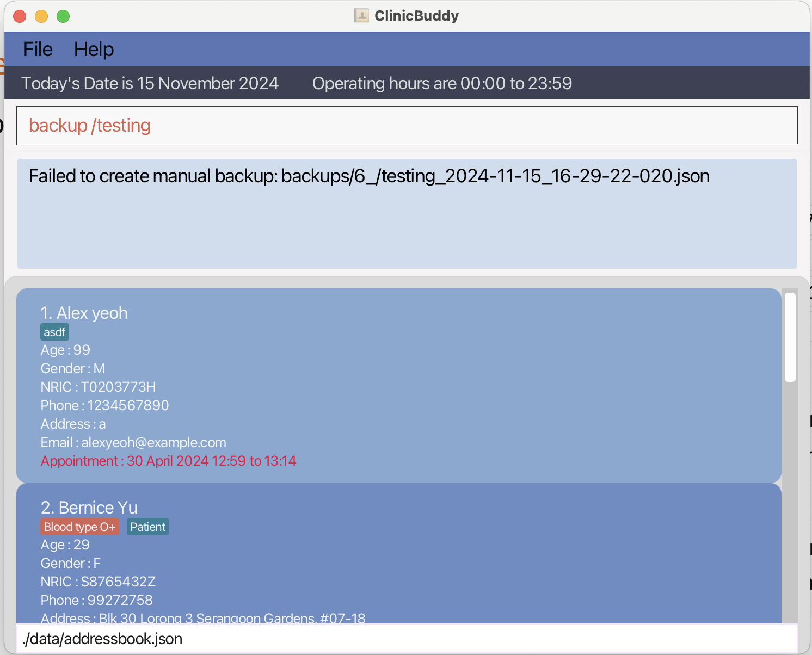Maximize the window with green button
Viewport: 812px width, 655px height.
pos(63,16)
